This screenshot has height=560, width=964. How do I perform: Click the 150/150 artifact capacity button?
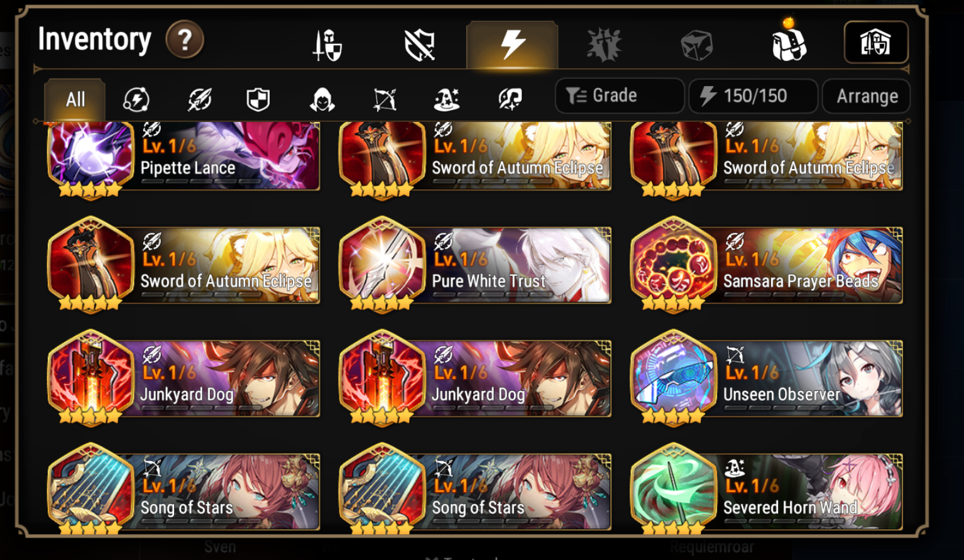[x=753, y=96]
